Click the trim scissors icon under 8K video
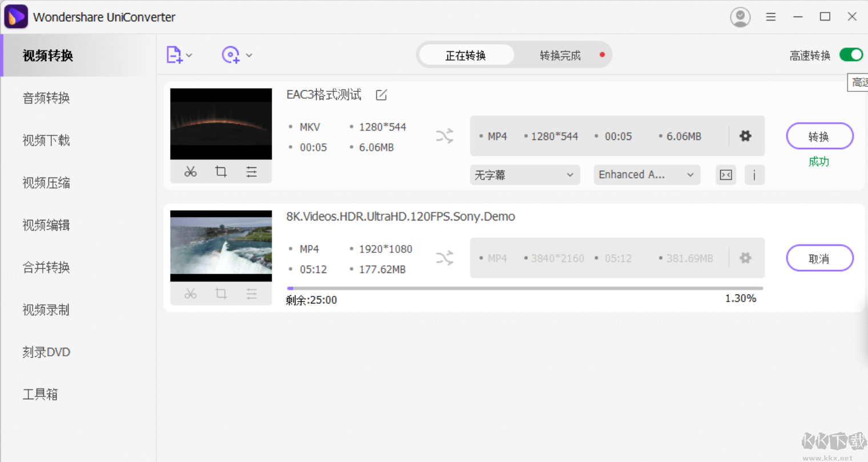The width and height of the screenshot is (868, 462). tap(191, 294)
